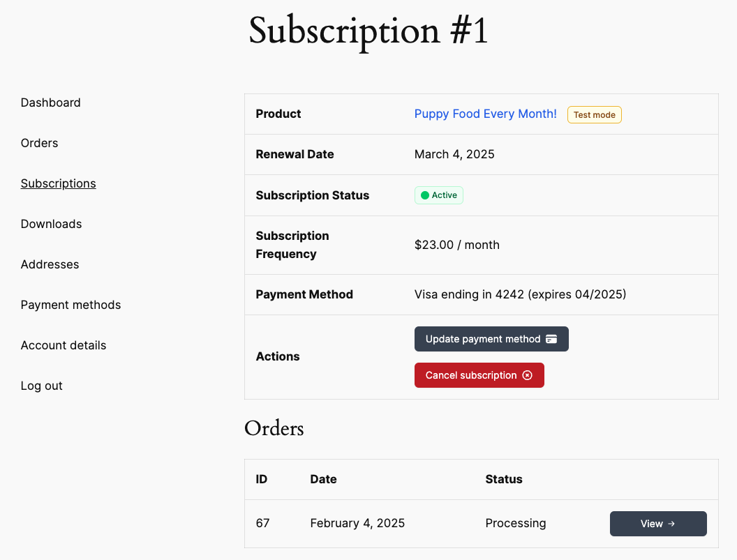This screenshot has width=737, height=560.
Task: Click the arrow icon on the View button
Action: point(671,524)
